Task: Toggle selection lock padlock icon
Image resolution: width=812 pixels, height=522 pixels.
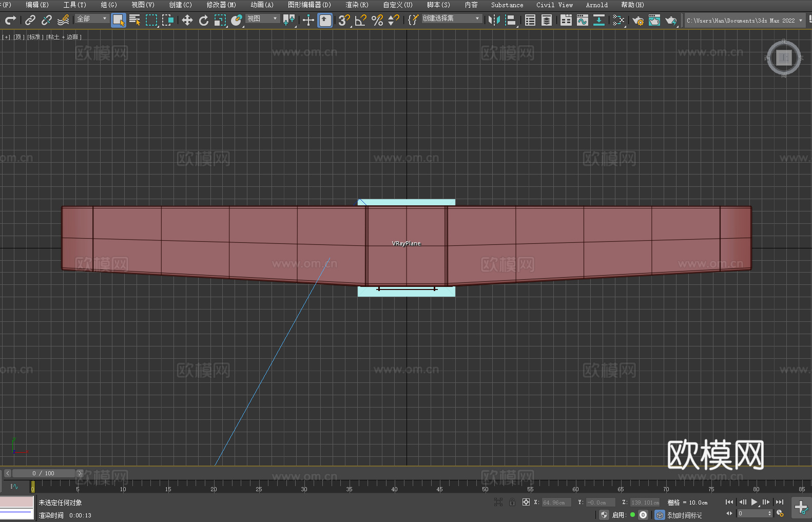Action: tap(512, 502)
